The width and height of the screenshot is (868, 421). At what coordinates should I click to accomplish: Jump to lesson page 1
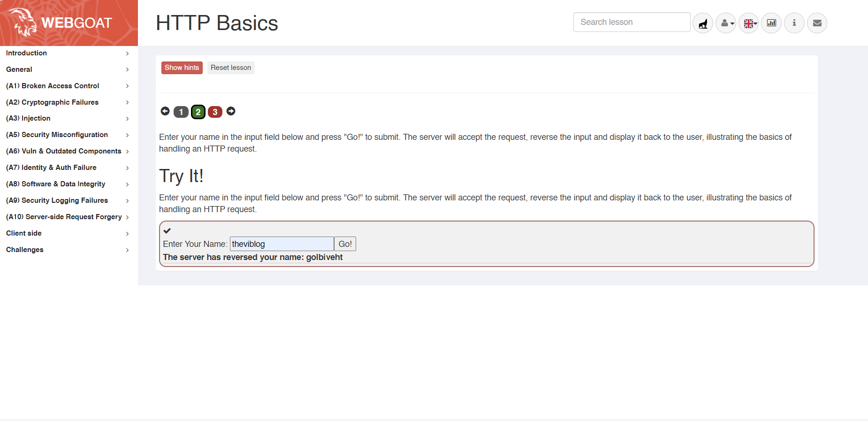click(x=181, y=112)
